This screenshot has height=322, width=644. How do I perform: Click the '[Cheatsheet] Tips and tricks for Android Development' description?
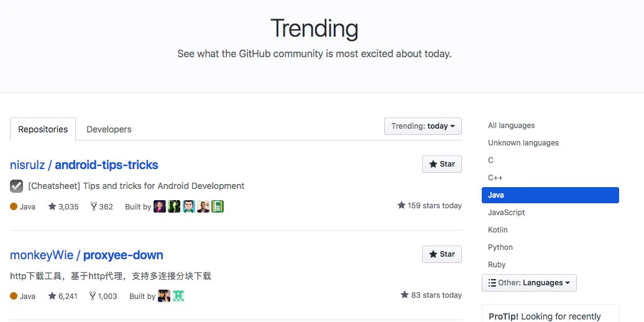(x=136, y=186)
